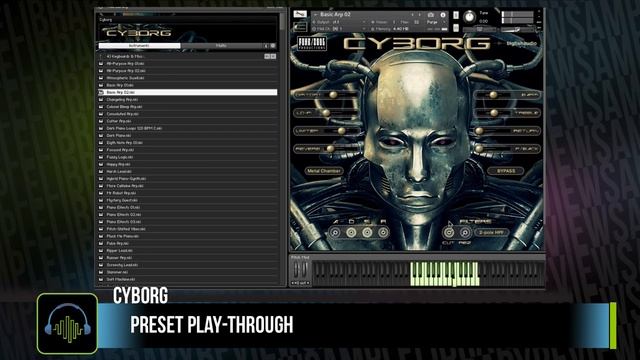Screen dimensions: 640x360
Task: Click the filter RES knob
Action: tap(464, 233)
